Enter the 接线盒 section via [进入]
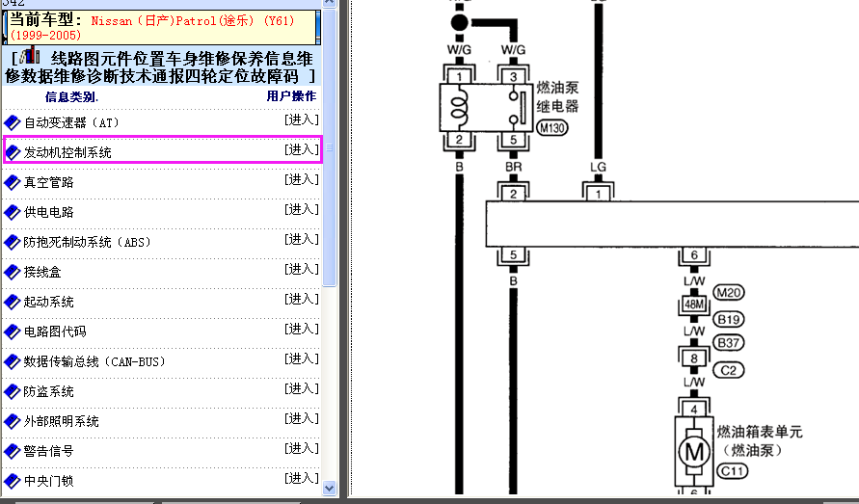 point(302,269)
